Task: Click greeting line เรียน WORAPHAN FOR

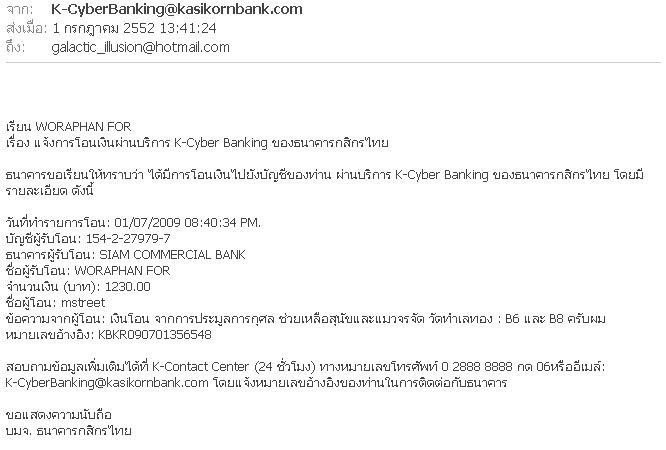Action: (69, 127)
